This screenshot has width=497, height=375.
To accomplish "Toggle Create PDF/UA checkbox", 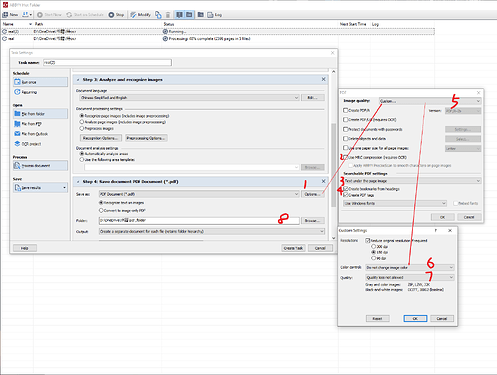I will [x=346, y=119].
